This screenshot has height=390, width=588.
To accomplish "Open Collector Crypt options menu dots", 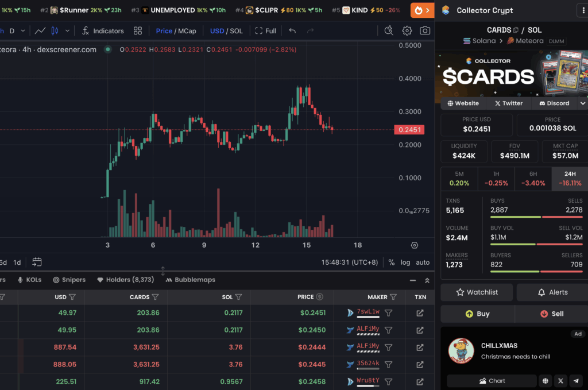I will coord(583,10).
